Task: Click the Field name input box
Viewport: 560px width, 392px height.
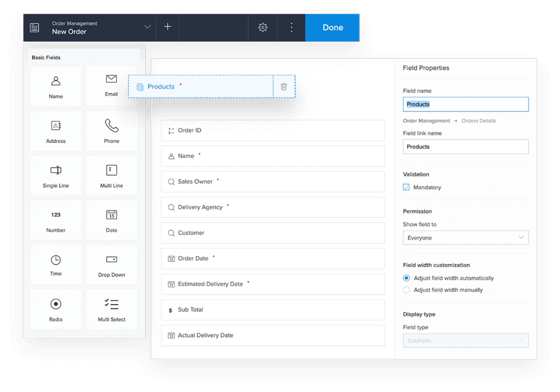Action: pos(466,104)
